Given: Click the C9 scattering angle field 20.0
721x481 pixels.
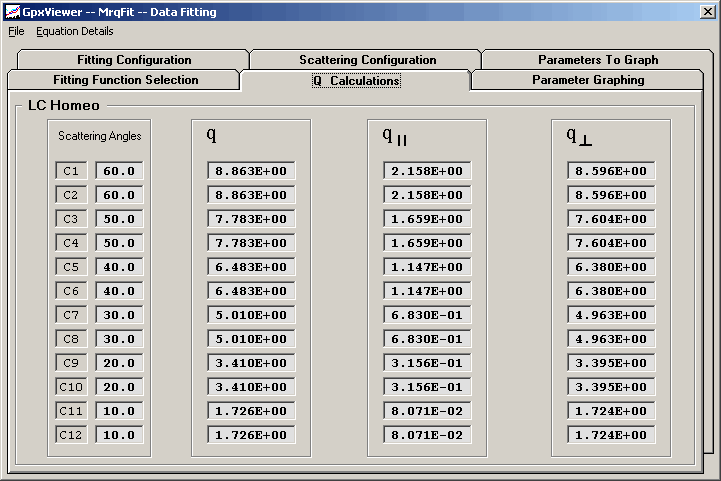Looking at the screenshot, I should point(119,363).
